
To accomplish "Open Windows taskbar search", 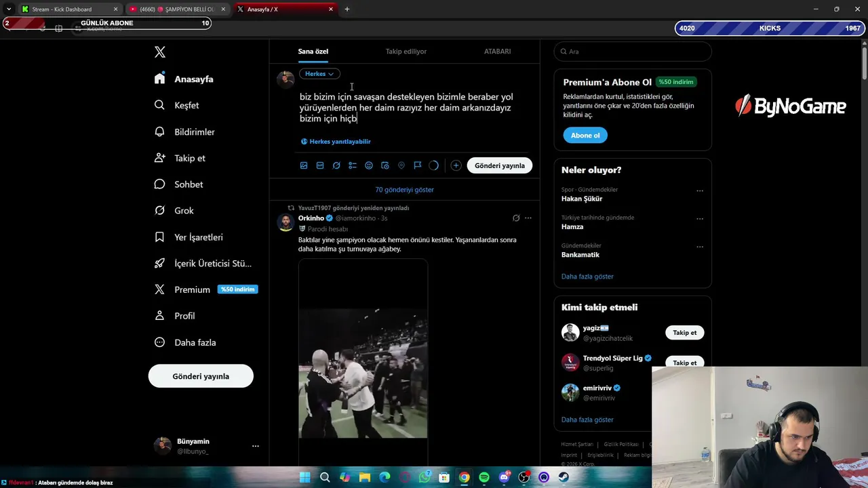I will [x=325, y=477].
